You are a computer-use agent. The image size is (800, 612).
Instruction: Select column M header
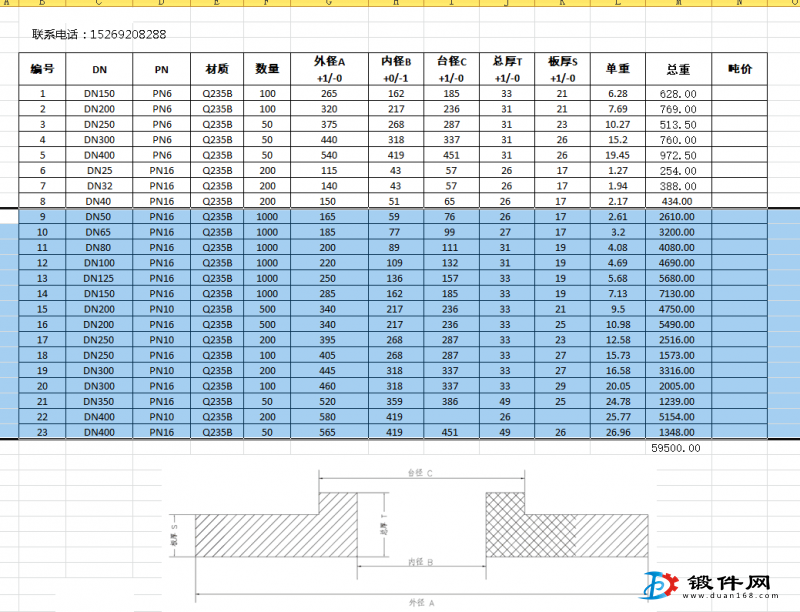click(x=681, y=3)
